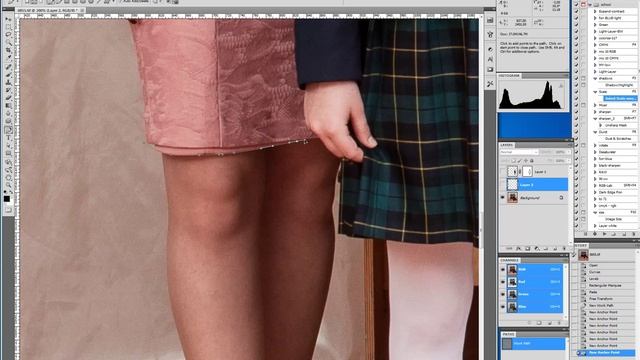Delete layer trash icon in Layers panel
Image resolution: width=640 pixels, height=360 pixels.
[564, 249]
